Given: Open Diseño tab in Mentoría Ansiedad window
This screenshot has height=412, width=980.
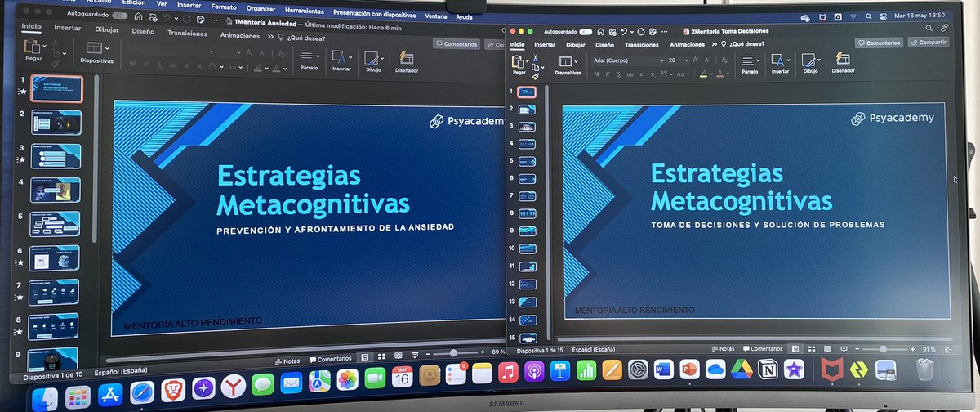Looking at the screenshot, I should 143,31.
